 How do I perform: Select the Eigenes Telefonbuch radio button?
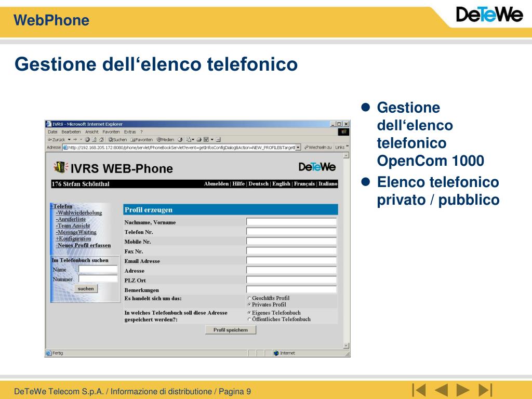(249, 313)
